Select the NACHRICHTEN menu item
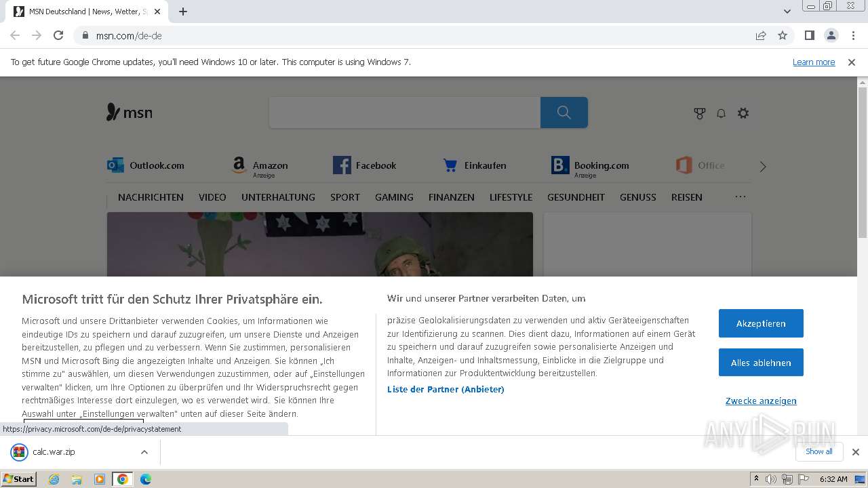This screenshot has width=868, height=488. pos(151,197)
